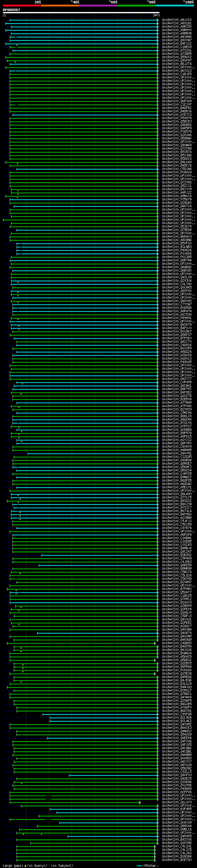Click the arrowhead ending the UniRef100_Q1LUY3 bar

[140, 802]
